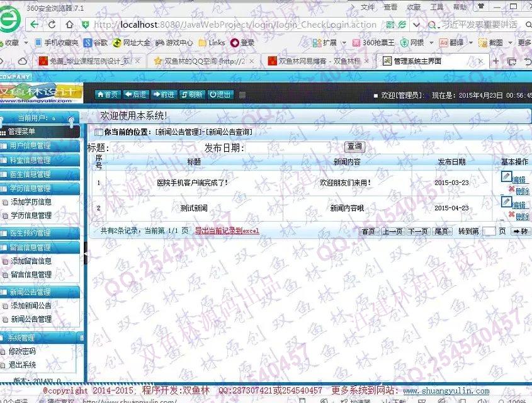Screen dimensions: 532x403
Task: Open 添加学历信息 in sidebar
Action: coord(31,202)
